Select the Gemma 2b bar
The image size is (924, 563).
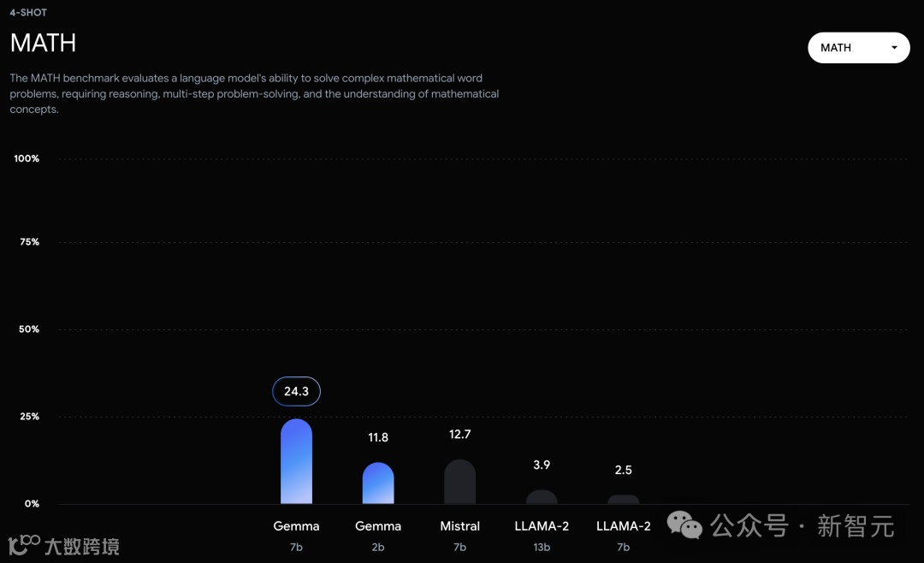tap(378, 483)
